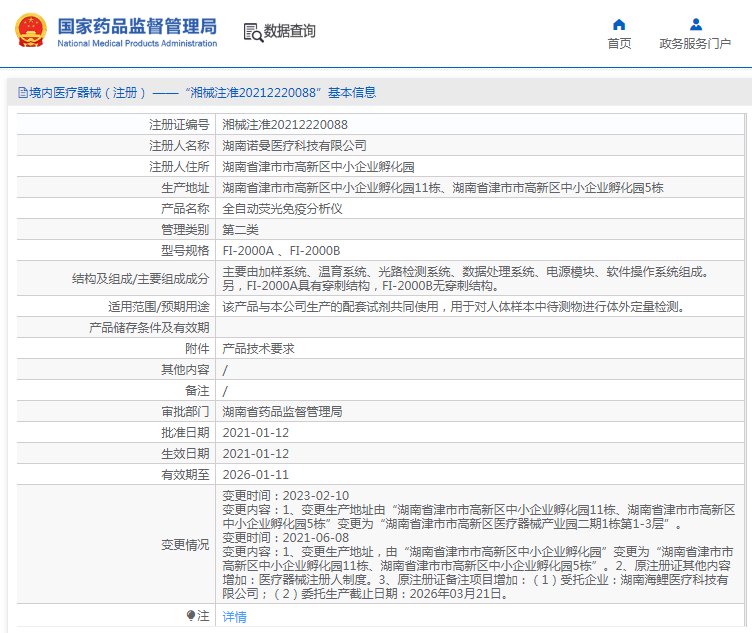Open the 详情 link
Viewport: 752px width, 633px height.
[x=235, y=617]
